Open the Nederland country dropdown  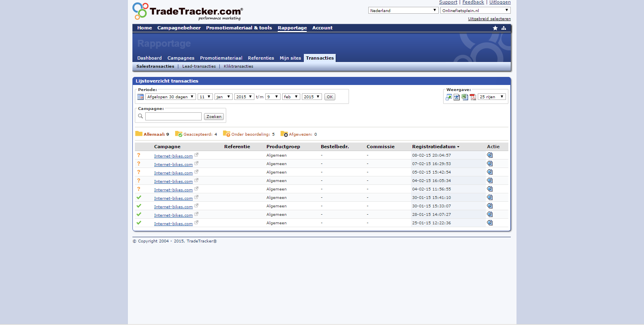point(403,10)
